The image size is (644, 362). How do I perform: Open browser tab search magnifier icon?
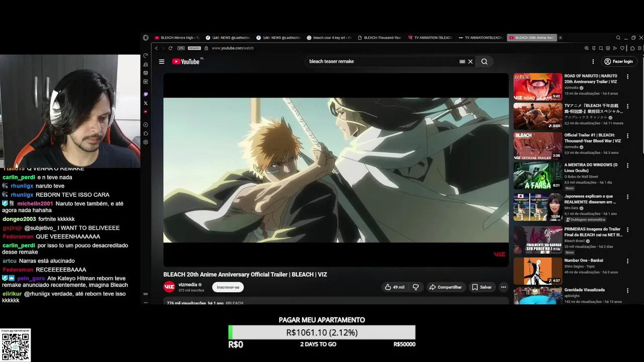click(618, 38)
